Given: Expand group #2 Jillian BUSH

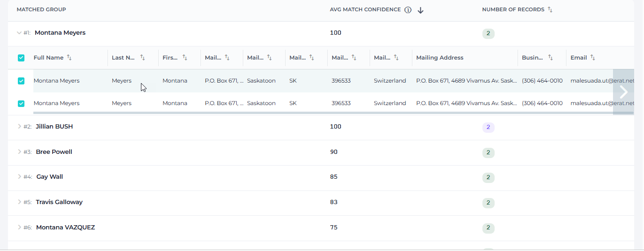Looking at the screenshot, I should click(19, 126).
